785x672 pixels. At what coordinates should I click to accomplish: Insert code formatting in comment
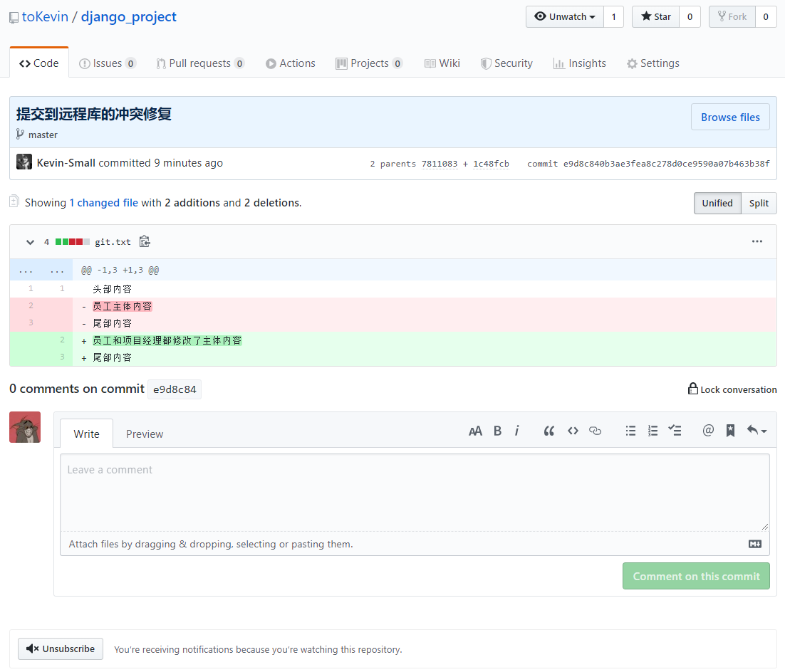(x=573, y=431)
